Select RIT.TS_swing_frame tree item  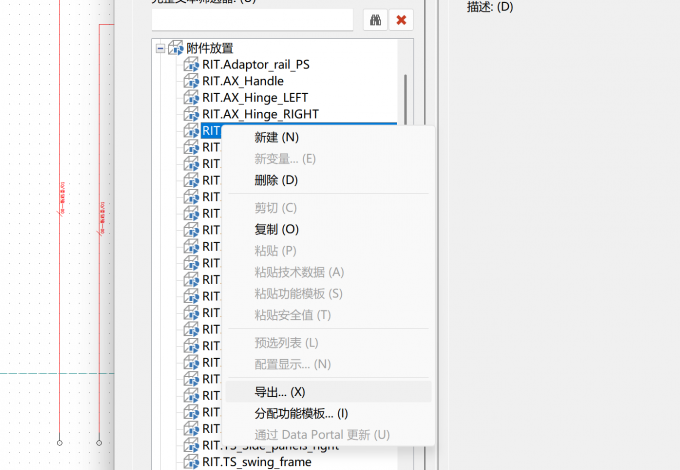point(256,462)
